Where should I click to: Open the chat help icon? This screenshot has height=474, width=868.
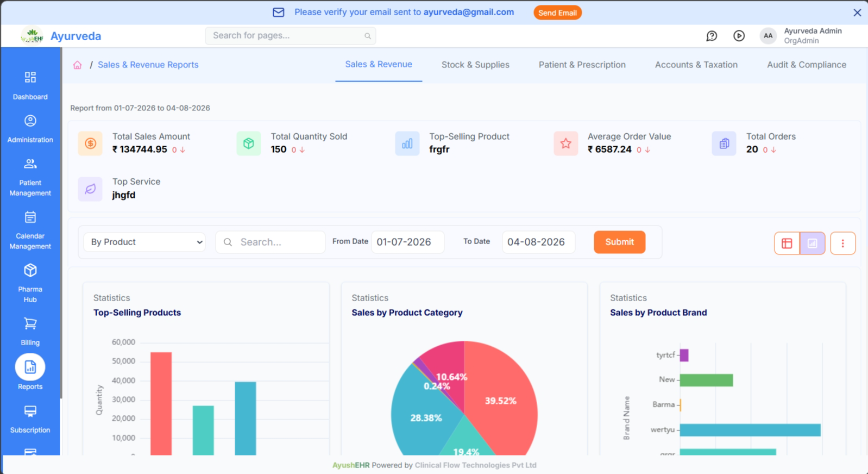[712, 36]
